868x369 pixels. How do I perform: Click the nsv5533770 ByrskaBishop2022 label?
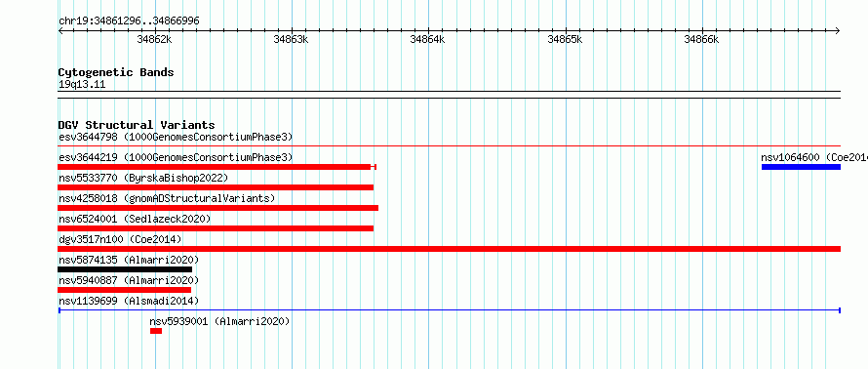pyautogui.click(x=143, y=178)
